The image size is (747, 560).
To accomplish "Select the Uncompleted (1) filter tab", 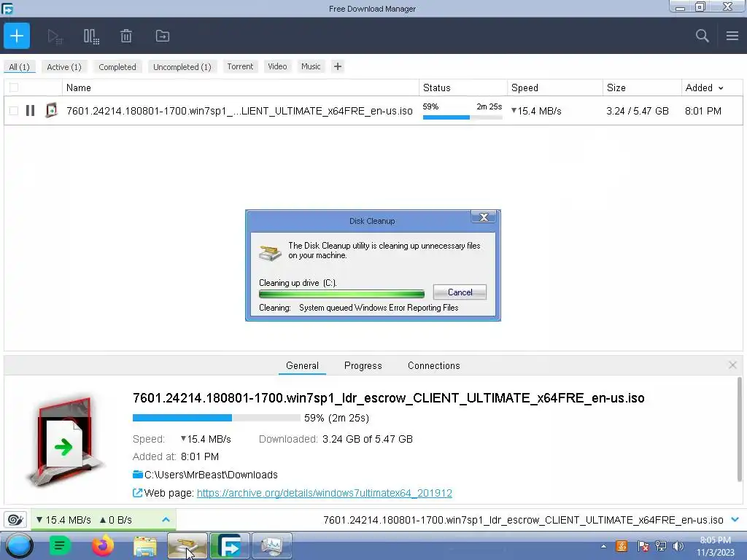I will click(182, 67).
